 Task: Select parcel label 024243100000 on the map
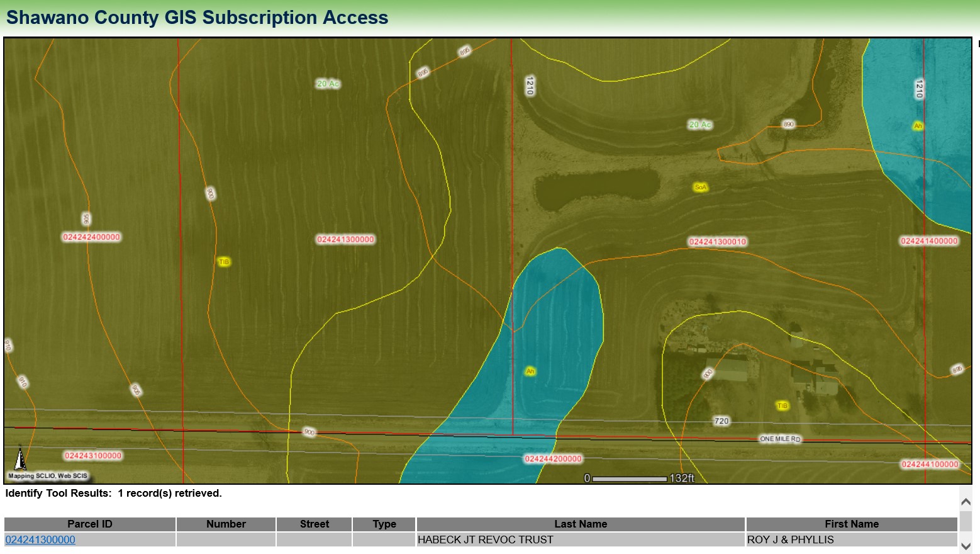93,456
